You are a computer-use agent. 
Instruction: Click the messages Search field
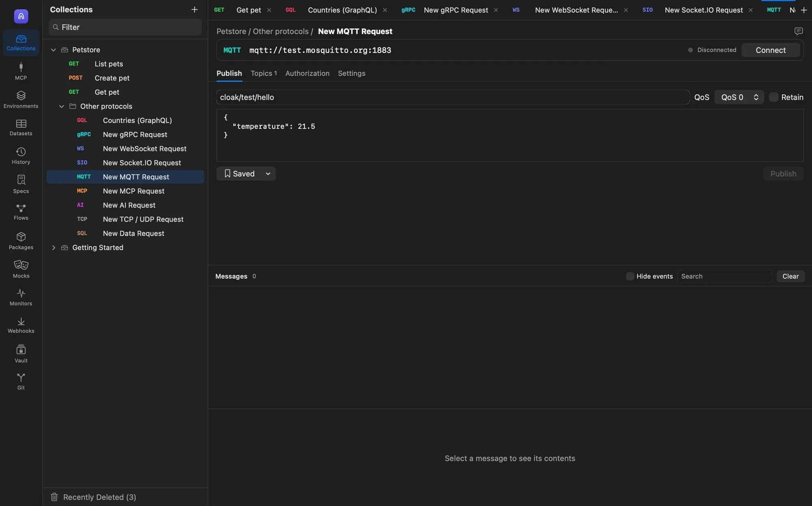click(725, 276)
